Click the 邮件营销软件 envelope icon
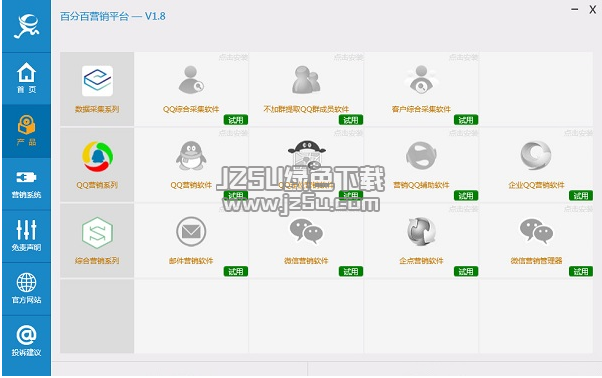602x378 pixels. click(191, 231)
